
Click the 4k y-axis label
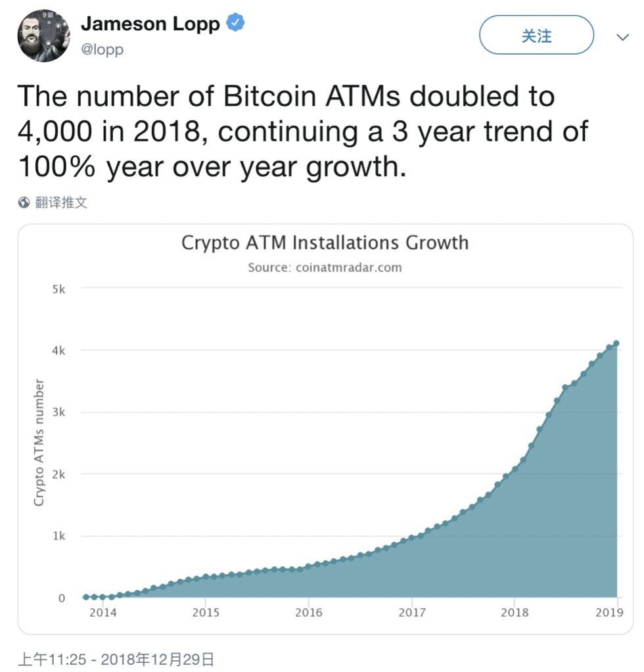[x=58, y=350]
